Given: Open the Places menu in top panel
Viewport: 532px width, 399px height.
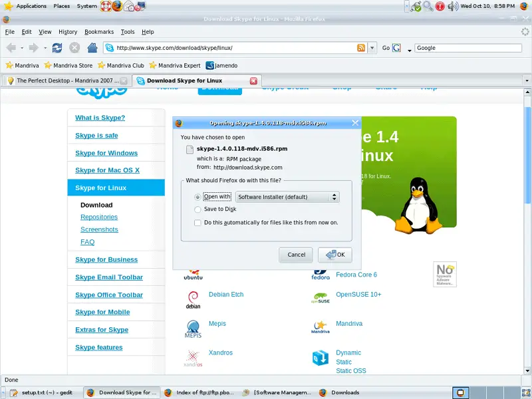Looking at the screenshot, I should 62,6.
